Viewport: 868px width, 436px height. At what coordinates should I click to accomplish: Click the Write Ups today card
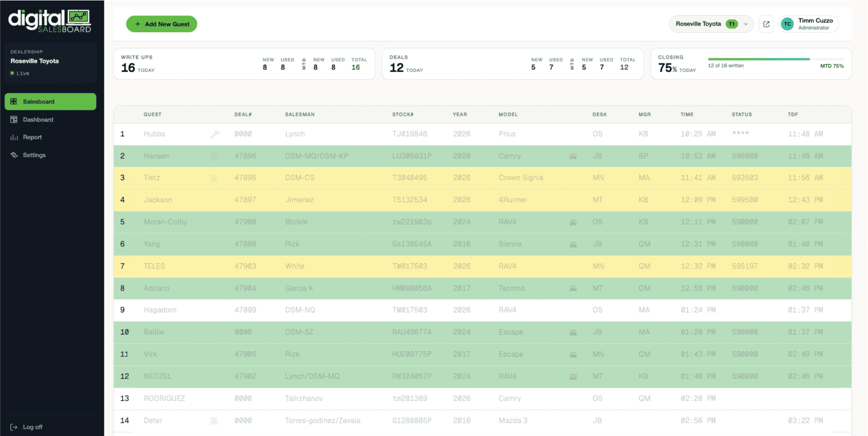244,64
